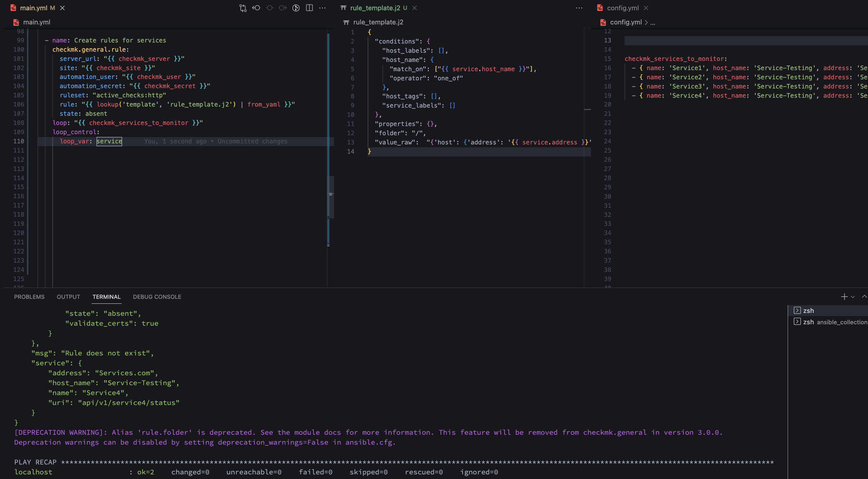Show the Output panel
The width and height of the screenshot is (868, 479).
tap(68, 297)
